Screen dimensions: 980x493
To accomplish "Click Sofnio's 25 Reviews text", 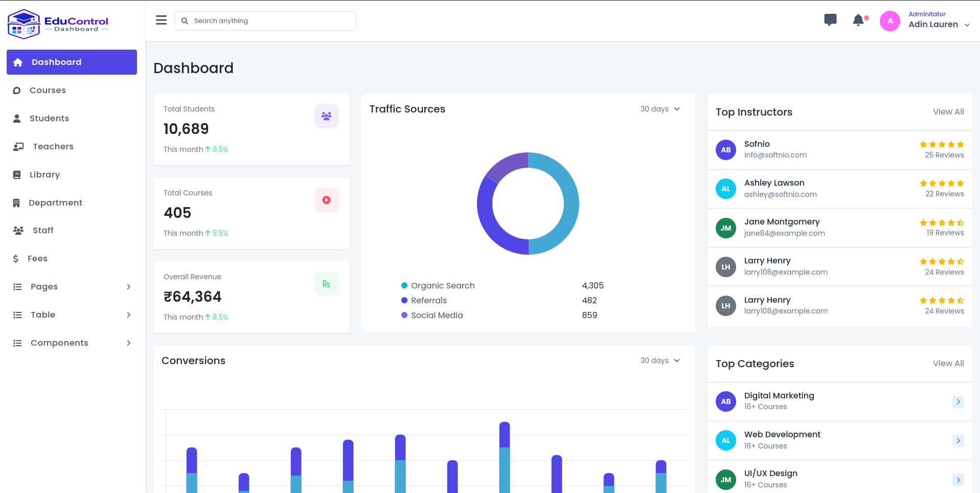I will coord(944,155).
